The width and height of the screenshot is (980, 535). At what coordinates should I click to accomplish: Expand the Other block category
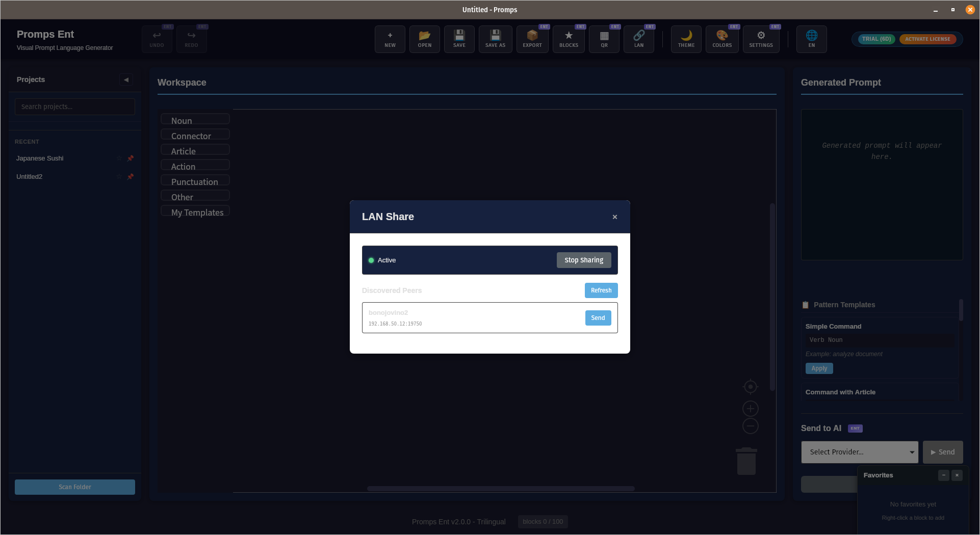coord(195,196)
